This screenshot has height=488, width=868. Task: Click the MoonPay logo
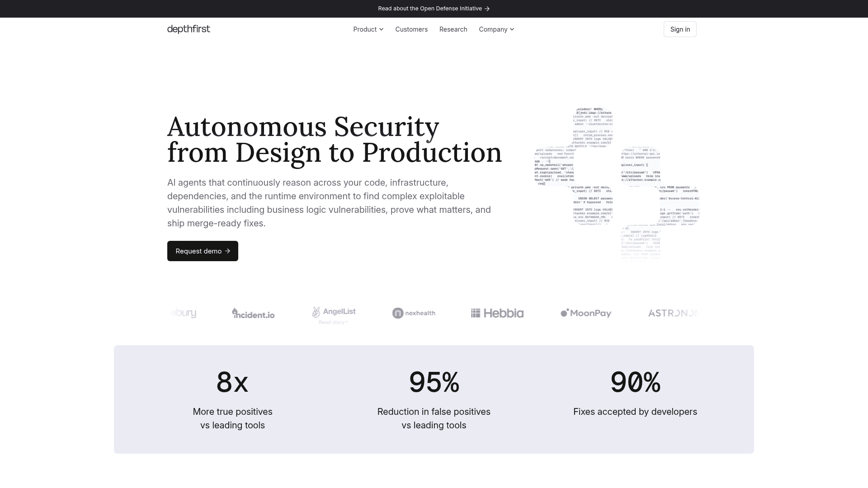(586, 313)
